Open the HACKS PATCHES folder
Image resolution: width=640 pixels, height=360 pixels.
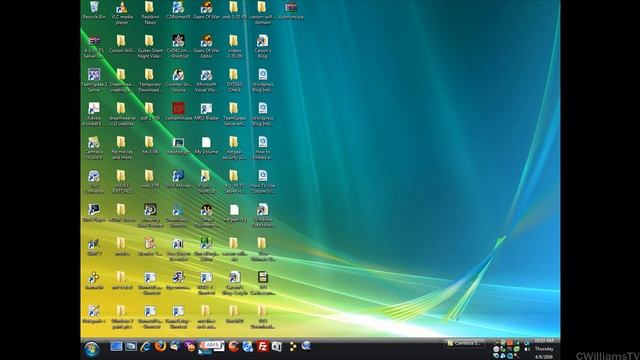(122, 181)
